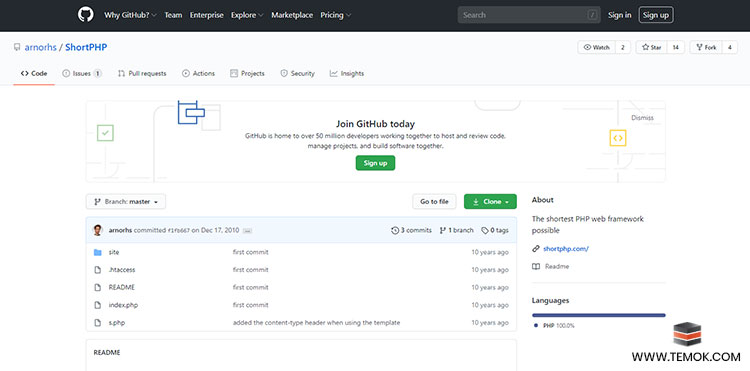Viewport: 750px width, 371px height.
Task: Click the site folder icon
Action: pos(98,252)
